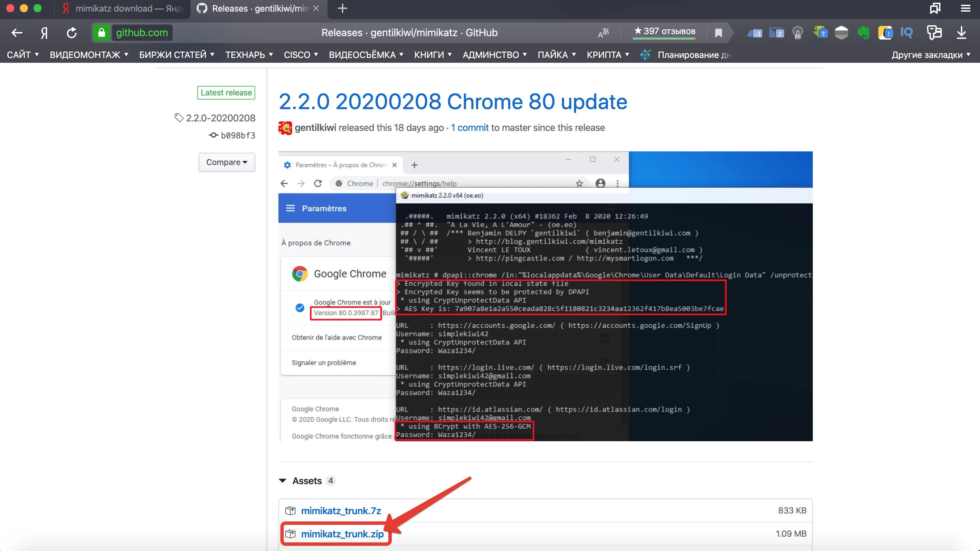Click the macOS green fullscreen window button
Image resolution: width=980 pixels, height=551 pixels.
pos(37,9)
